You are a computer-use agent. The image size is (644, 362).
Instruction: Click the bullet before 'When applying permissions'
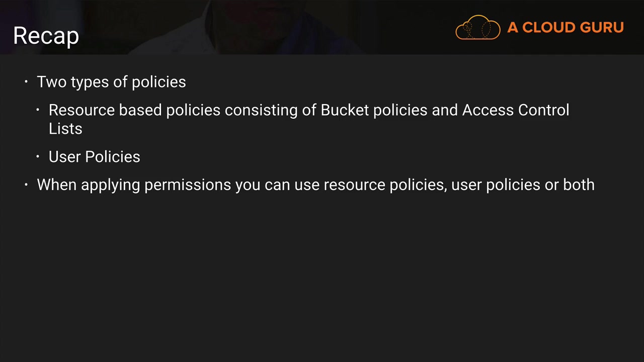pyautogui.click(x=27, y=185)
